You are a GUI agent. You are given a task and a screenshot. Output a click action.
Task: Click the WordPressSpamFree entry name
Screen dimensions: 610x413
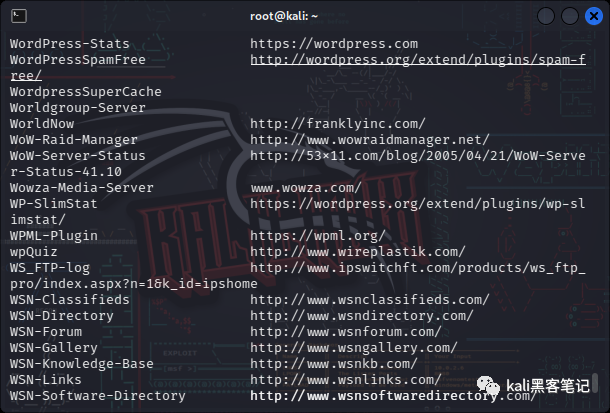(77, 60)
